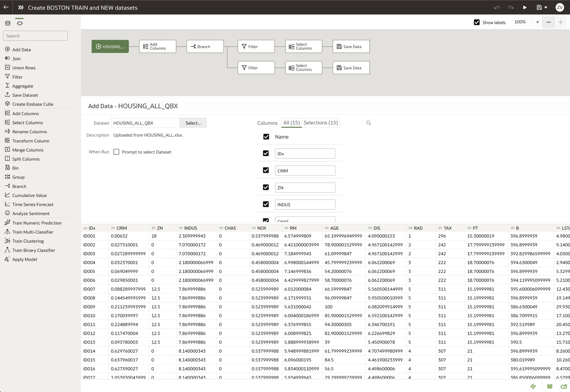This screenshot has height=392, width=570.
Task: Click the zoom out minus button
Action: [x=548, y=22]
